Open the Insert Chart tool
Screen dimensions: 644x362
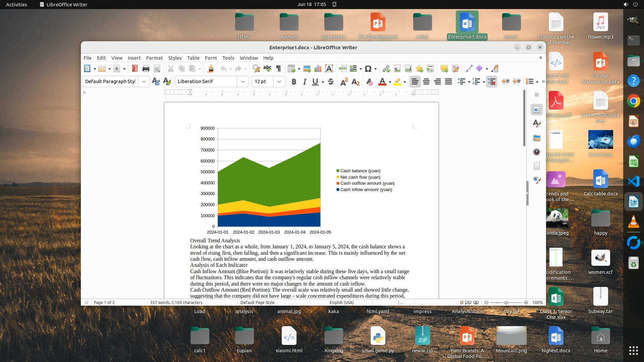(x=318, y=69)
